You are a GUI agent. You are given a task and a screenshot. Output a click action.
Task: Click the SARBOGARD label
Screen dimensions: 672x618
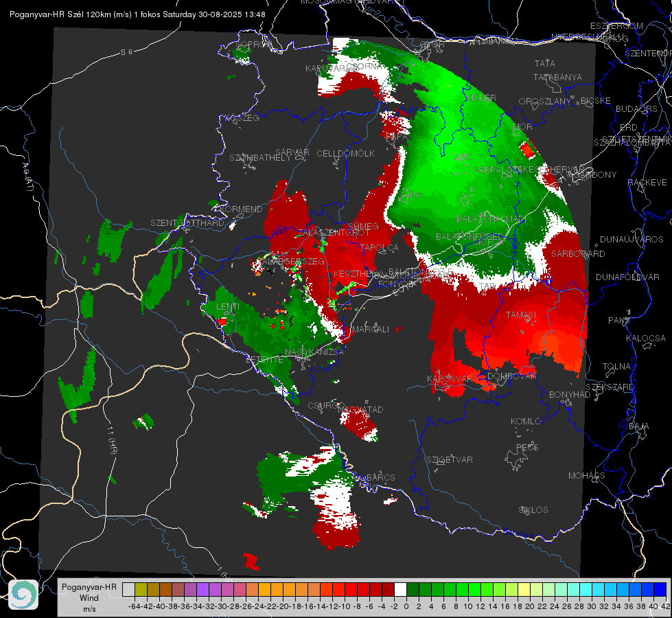click(578, 254)
